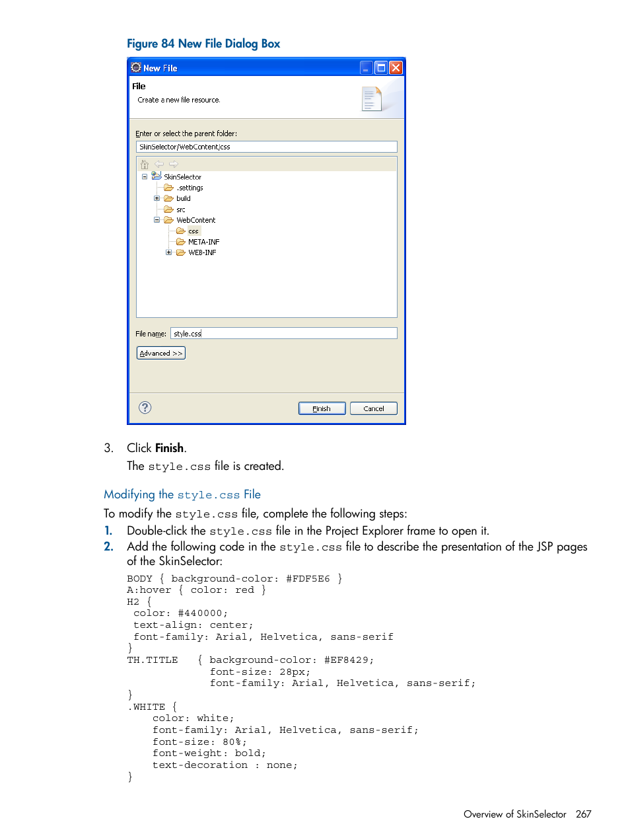Click the css folder icon
This screenshot has width=630, height=840.
181,231
